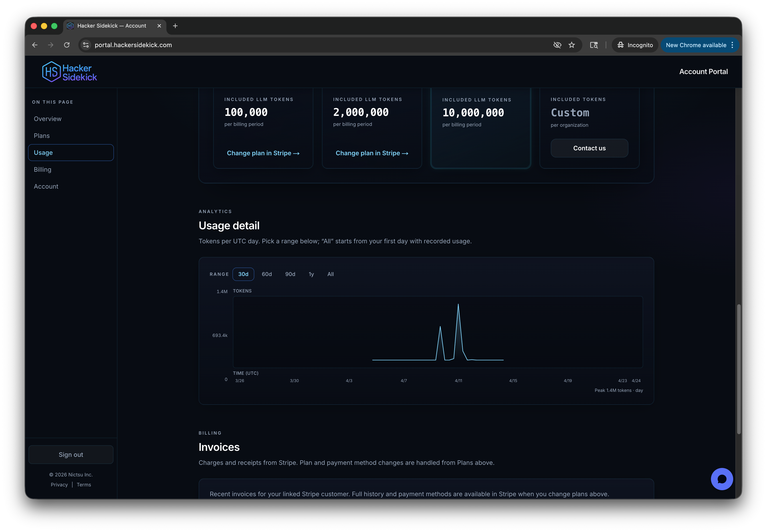Click the 3/26 axis label
This screenshot has height=532, width=767.
tap(239, 380)
